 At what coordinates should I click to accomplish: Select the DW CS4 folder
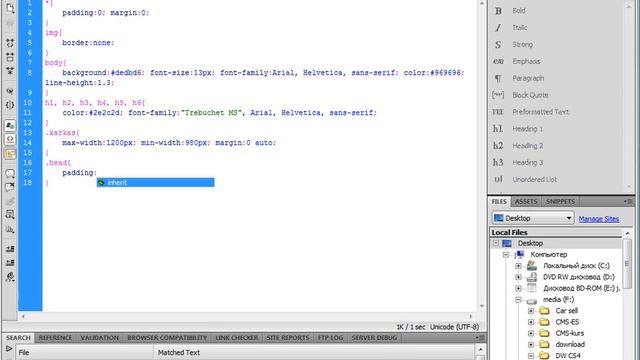(x=568, y=356)
